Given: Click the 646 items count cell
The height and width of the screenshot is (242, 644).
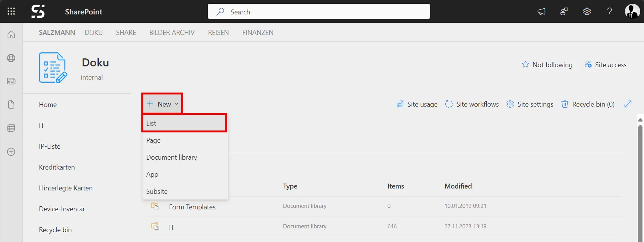Looking at the screenshot, I should click(392, 226).
